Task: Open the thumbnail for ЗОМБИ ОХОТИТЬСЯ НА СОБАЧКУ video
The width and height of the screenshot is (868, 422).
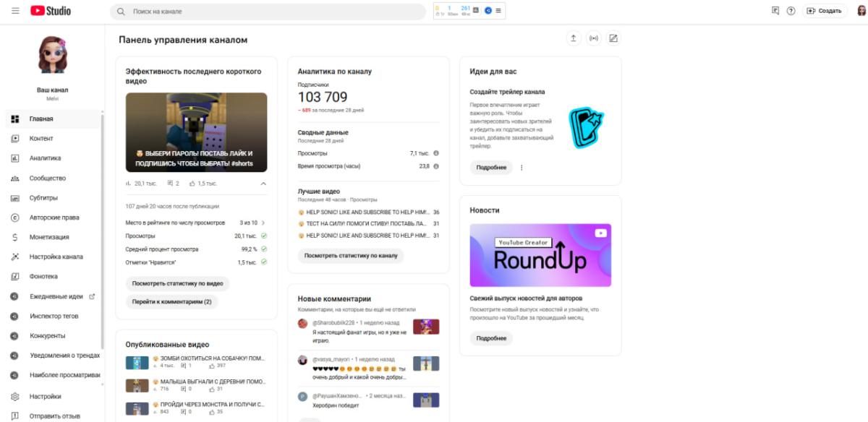Action: [137, 362]
